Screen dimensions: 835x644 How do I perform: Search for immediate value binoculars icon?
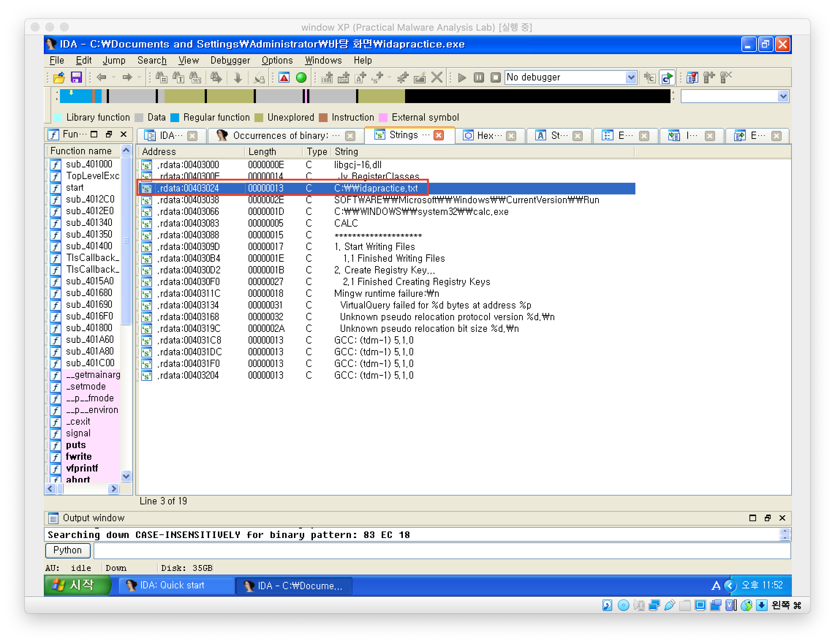coord(161,77)
